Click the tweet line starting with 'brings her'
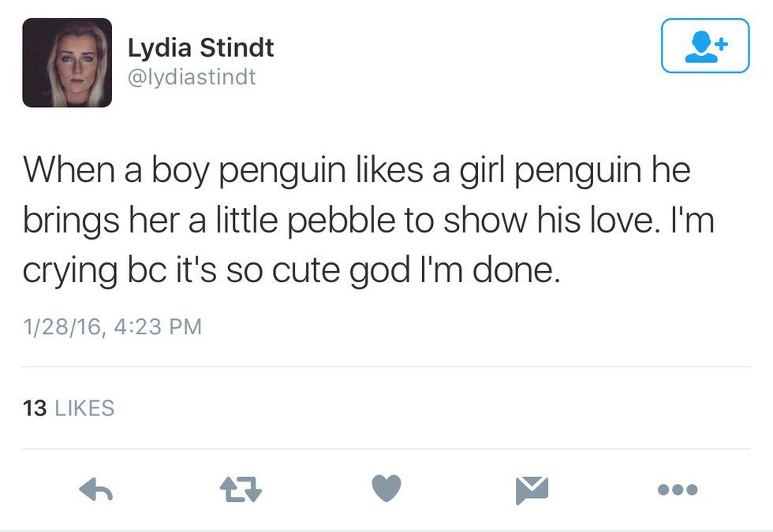 point(368,221)
